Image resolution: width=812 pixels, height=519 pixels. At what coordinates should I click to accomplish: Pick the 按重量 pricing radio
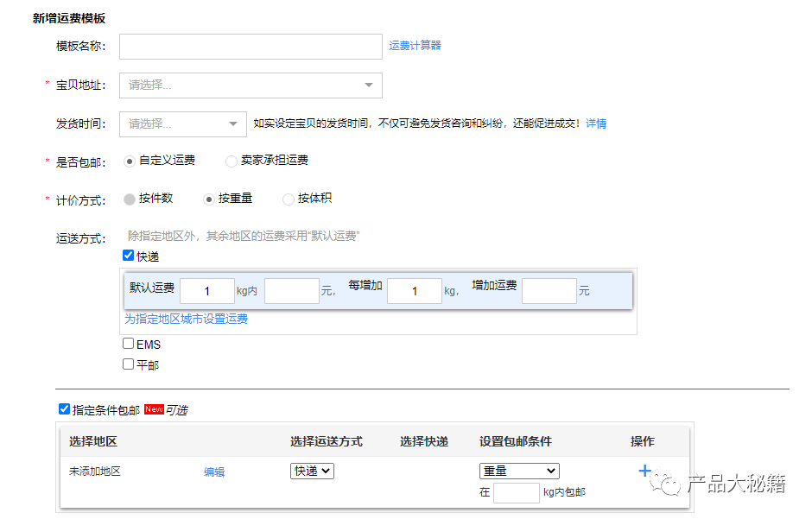click(208, 199)
